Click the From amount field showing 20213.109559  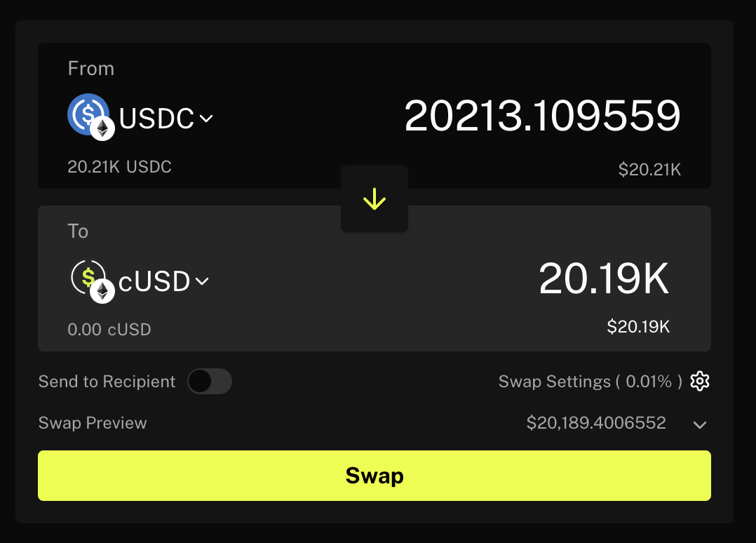[542, 116]
